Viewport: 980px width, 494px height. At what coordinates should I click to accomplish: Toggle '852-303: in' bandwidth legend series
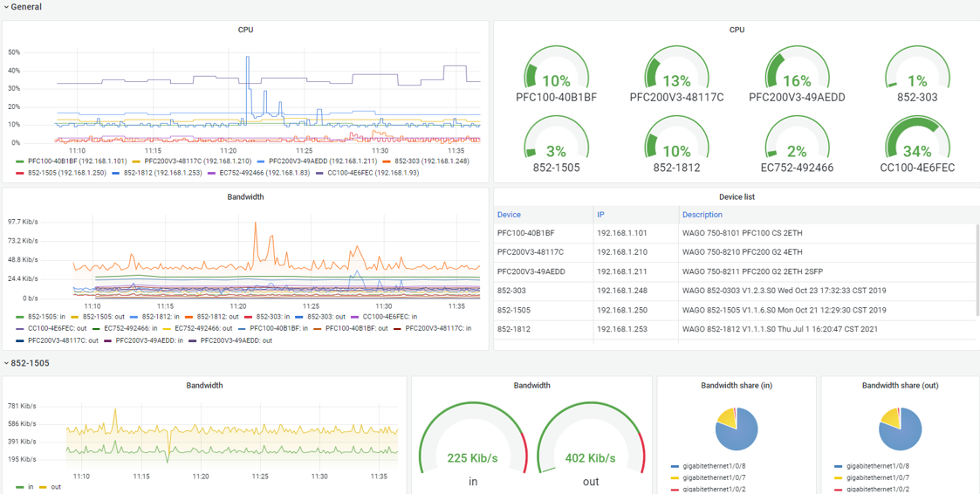(x=271, y=317)
